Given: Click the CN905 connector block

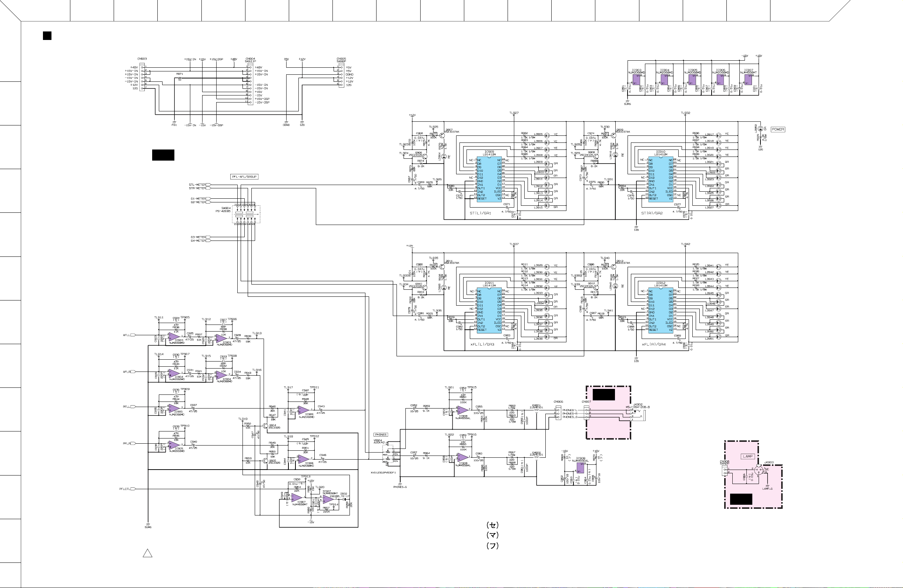Looking at the screenshot, I should 341,76.
